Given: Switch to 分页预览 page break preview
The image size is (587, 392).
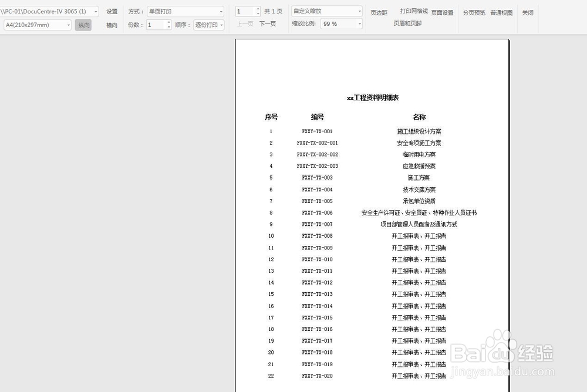Looking at the screenshot, I should (474, 12).
